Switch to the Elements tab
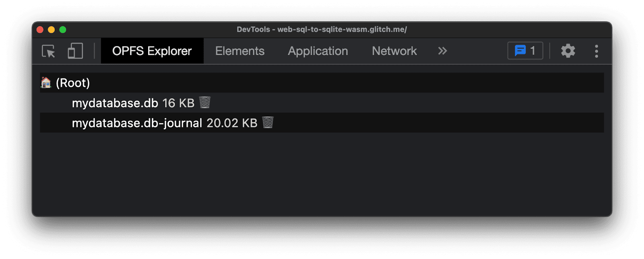 (x=239, y=51)
